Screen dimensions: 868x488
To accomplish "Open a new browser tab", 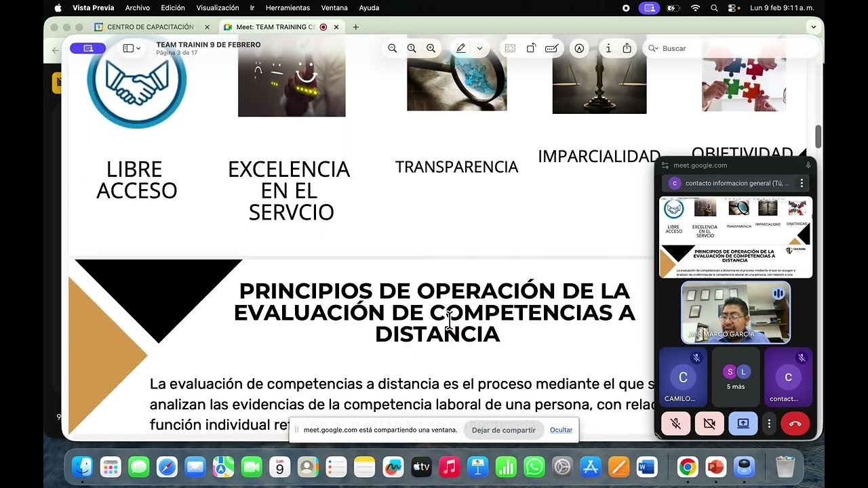I will click(x=355, y=27).
